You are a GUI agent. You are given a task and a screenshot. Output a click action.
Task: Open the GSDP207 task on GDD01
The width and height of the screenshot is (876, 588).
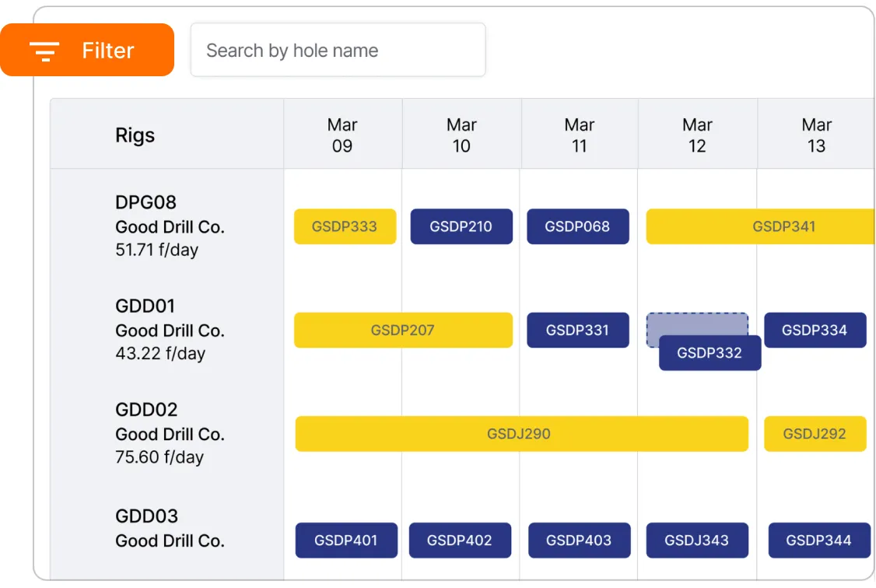click(403, 330)
